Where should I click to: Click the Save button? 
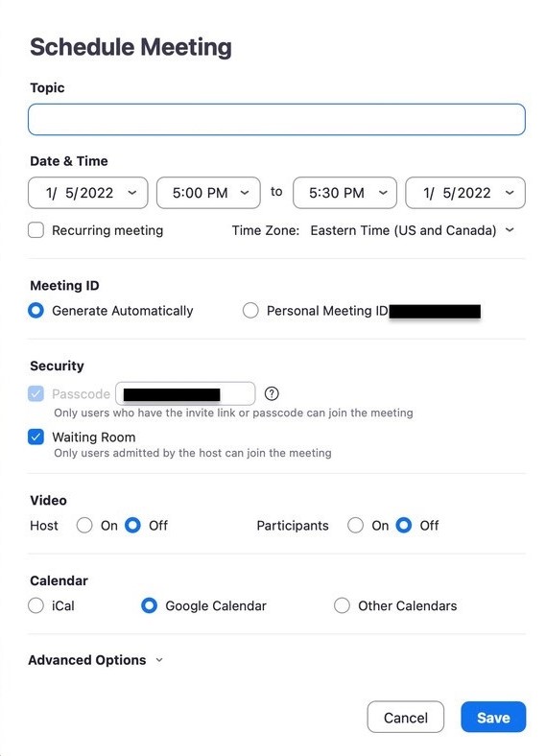493,718
